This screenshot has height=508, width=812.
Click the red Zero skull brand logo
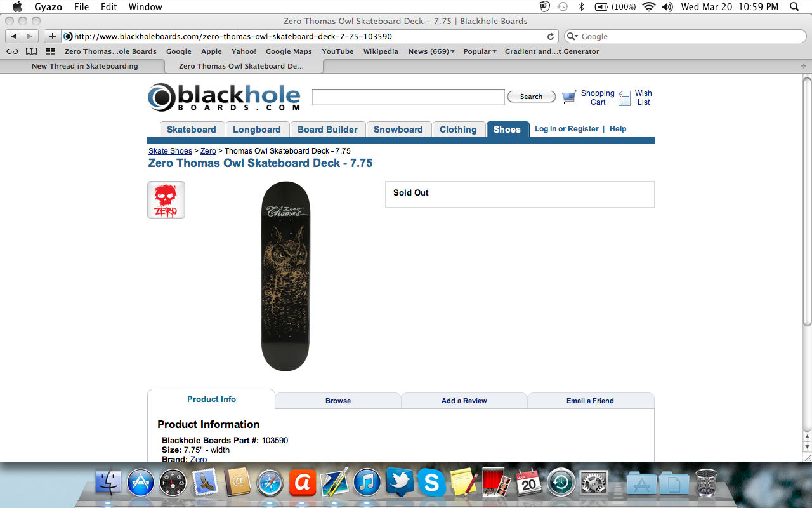click(x=166, y=200)
